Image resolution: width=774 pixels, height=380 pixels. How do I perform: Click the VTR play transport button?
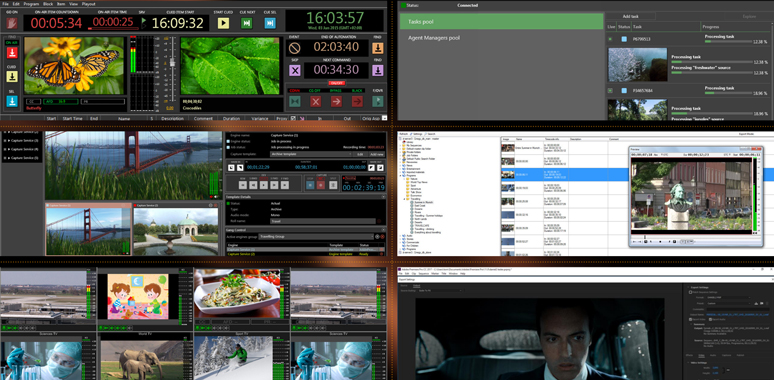pyautogui.click(x=264, y=185)
